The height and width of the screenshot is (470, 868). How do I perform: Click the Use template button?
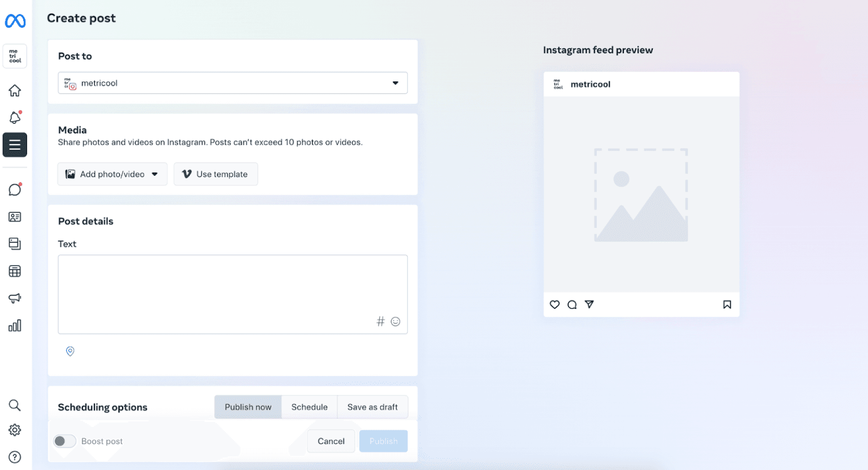pos(216,174)
